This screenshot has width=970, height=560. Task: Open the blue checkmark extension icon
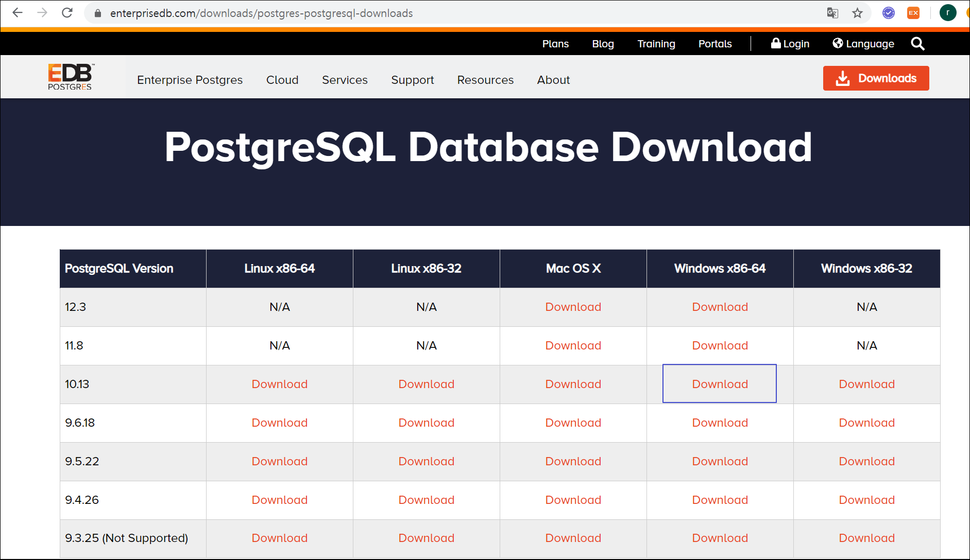coord(889,13)
